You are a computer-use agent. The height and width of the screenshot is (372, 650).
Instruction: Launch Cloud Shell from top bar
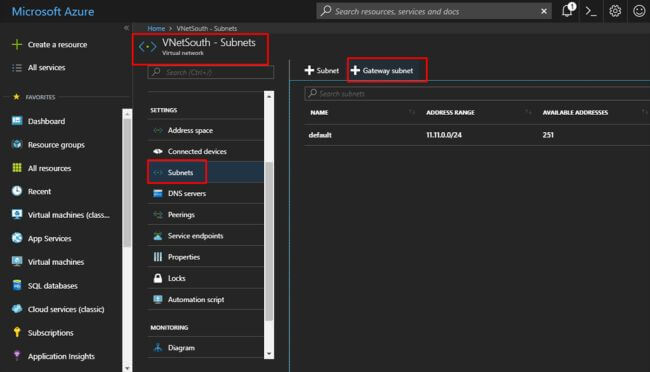tap(591, 11)
